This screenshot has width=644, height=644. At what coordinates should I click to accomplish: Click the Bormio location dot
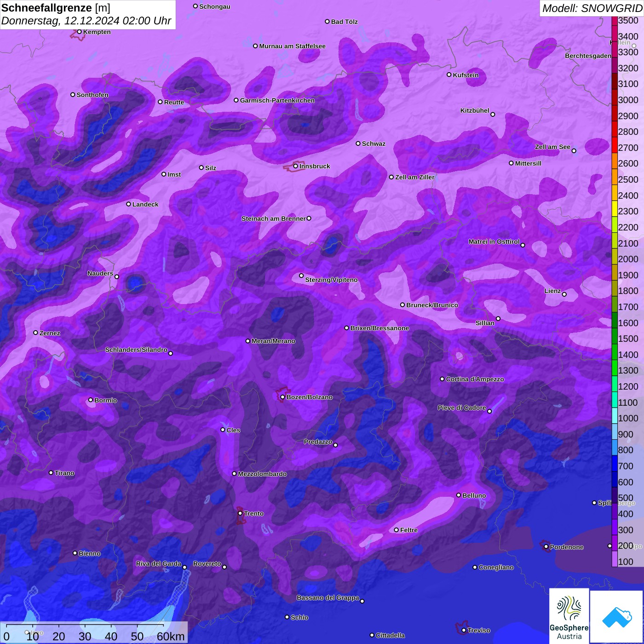(91, 400)
